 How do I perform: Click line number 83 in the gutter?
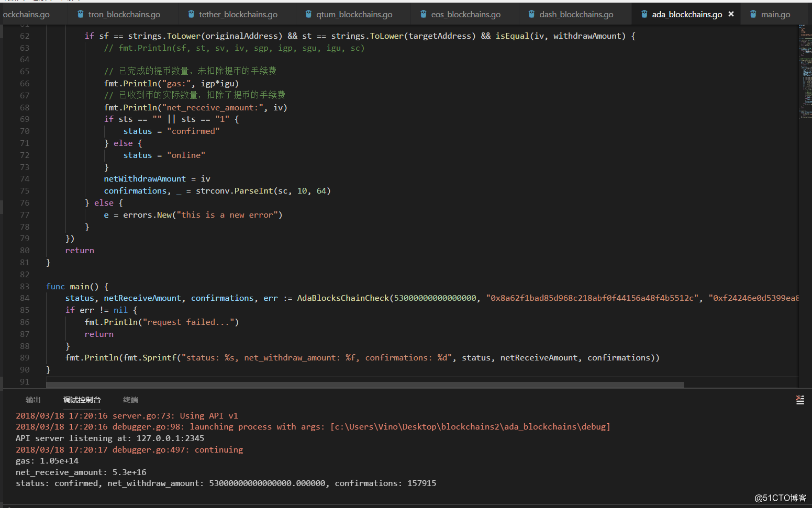pos(25,287)
